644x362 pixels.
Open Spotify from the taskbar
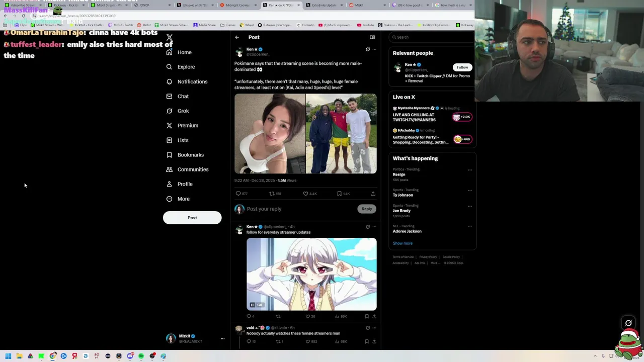(x=141, y=356)
